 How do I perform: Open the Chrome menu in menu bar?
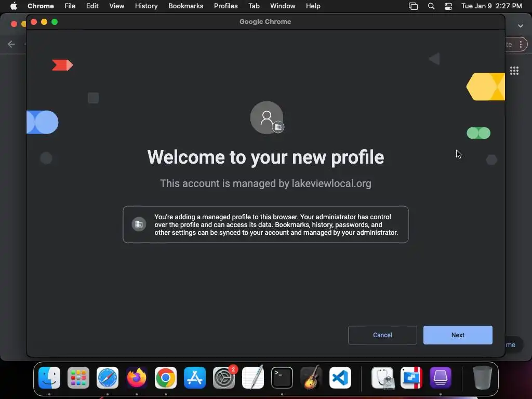point(41,6)
